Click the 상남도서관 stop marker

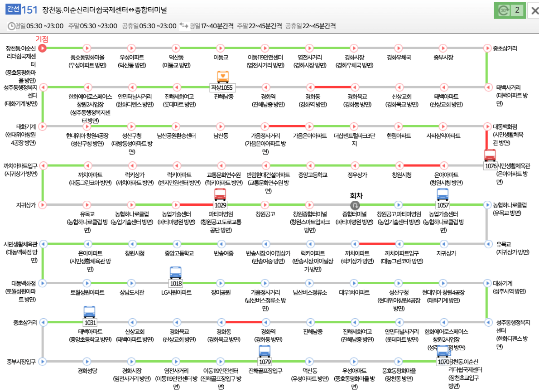(x=131, y=283)
